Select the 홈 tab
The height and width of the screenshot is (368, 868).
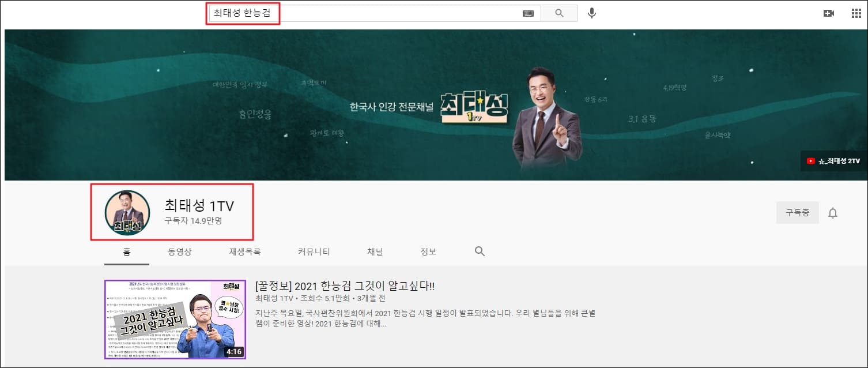tap(127, 252)
